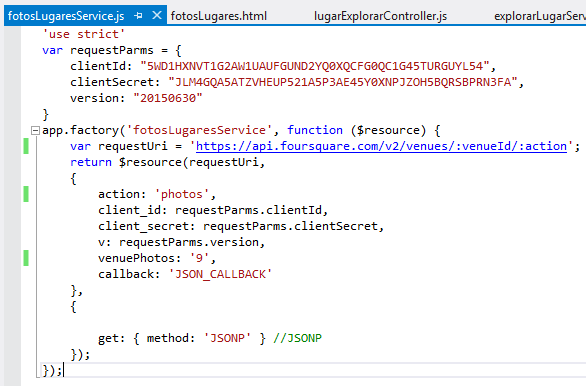Viewport: 586px width, 386px height.
Task: Close the fotosLugaresService.js tab
Action: point(157,15)
